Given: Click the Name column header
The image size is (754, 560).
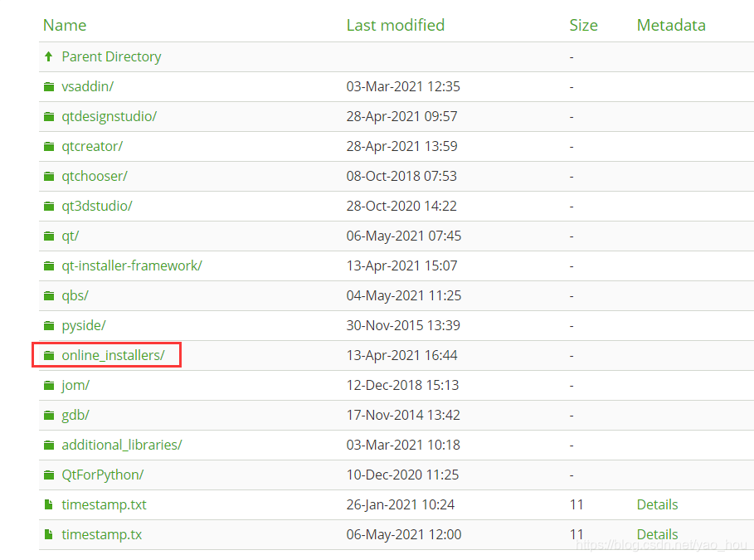Looking at the screenshot, I should coord(65,25).
